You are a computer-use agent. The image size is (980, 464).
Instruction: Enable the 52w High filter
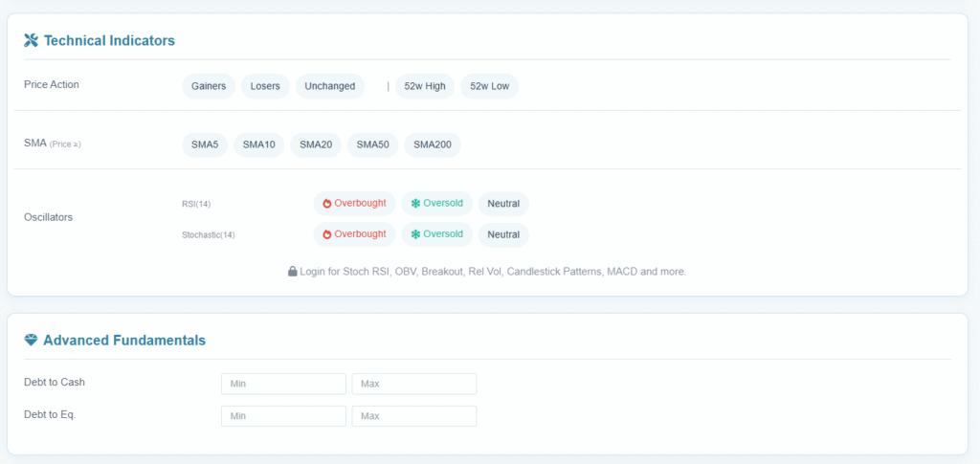425,86
